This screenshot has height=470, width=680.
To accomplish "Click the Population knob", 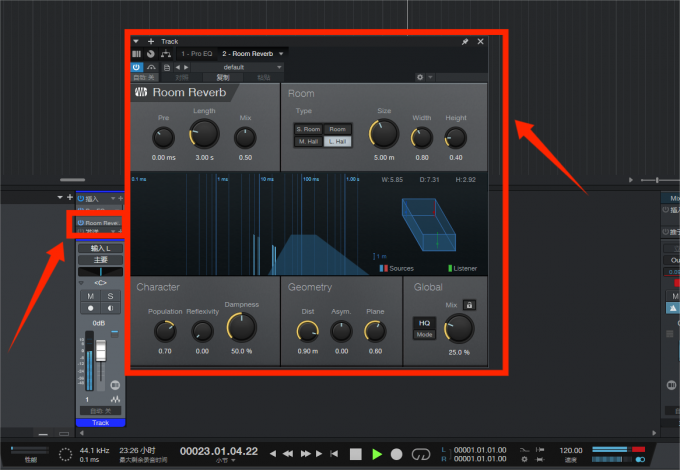I will pyautogui.click(x=165, y=332).
